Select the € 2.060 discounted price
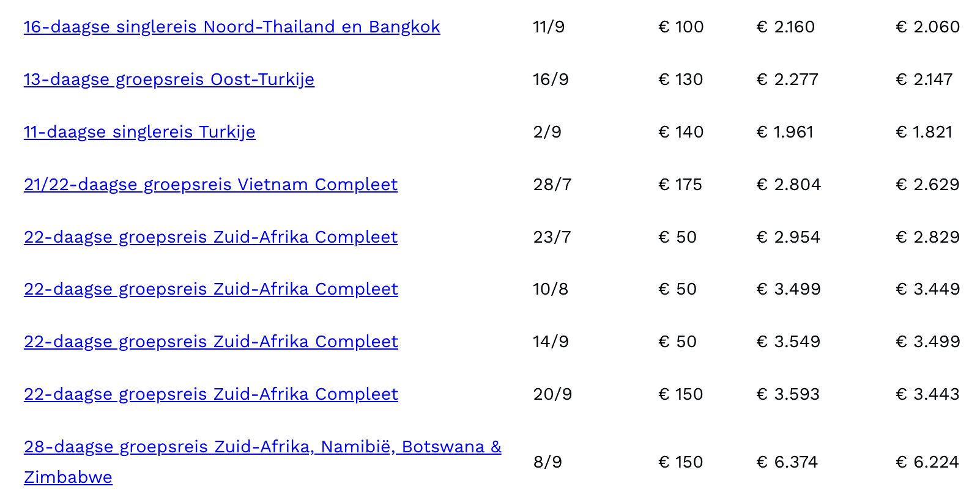980x500 pixels. click(x=928, y=27)
